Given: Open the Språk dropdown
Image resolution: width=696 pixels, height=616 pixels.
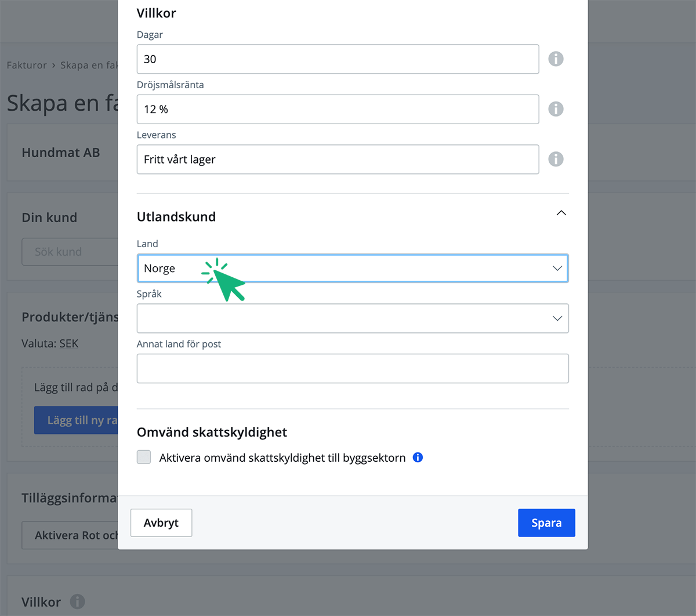Looking at the screenshot, I should click(352, 318).
